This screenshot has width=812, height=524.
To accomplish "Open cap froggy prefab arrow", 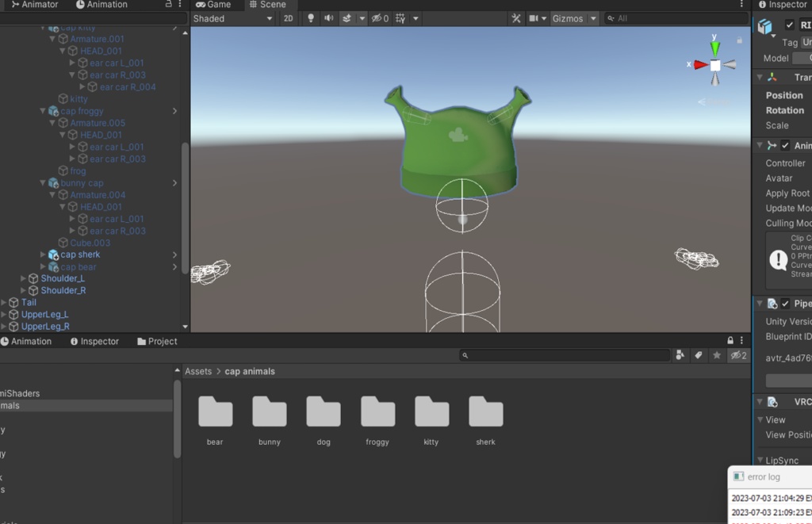I will [x=174, y=111].
